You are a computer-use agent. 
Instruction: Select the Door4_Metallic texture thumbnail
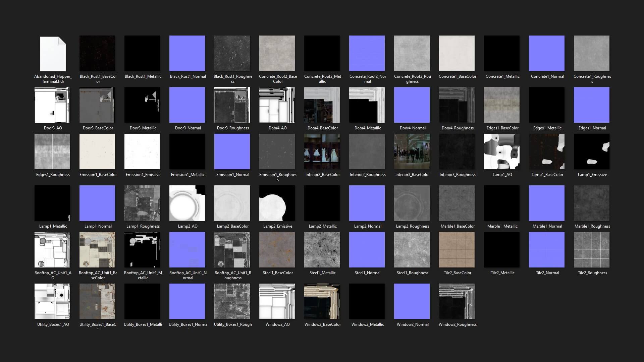367,105
